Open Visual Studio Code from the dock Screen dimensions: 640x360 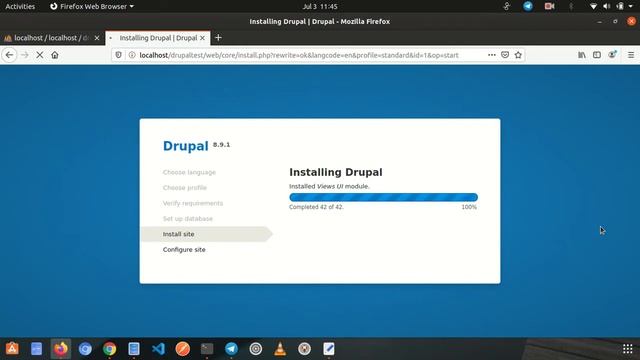[x=158, y=349]
